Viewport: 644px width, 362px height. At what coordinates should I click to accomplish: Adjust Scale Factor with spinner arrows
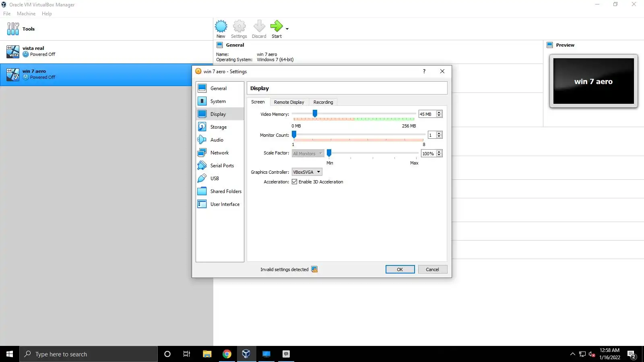pos(439,154)
